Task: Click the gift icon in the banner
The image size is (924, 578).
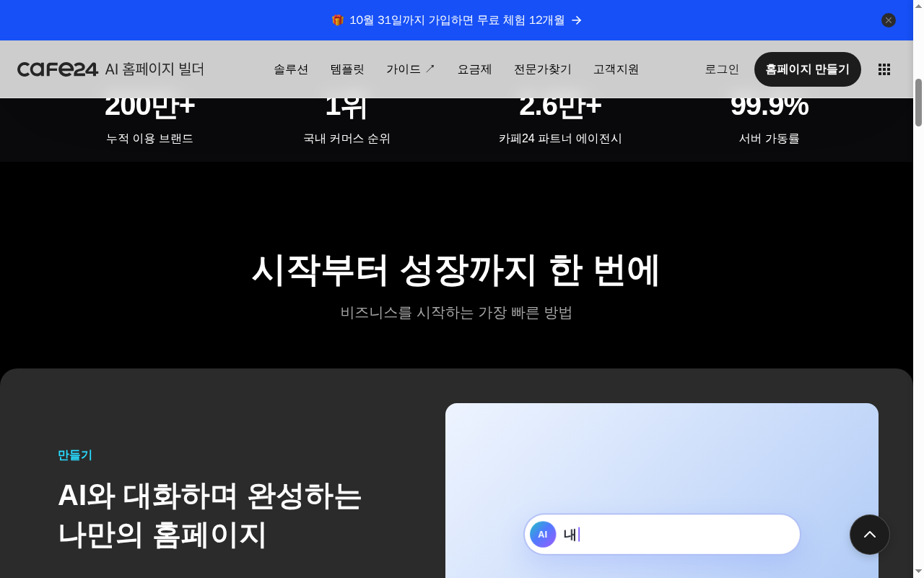Action: [337, 20]
